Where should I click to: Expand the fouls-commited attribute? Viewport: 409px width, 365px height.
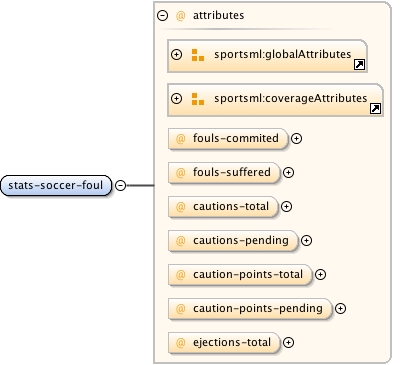pos(296,138)
